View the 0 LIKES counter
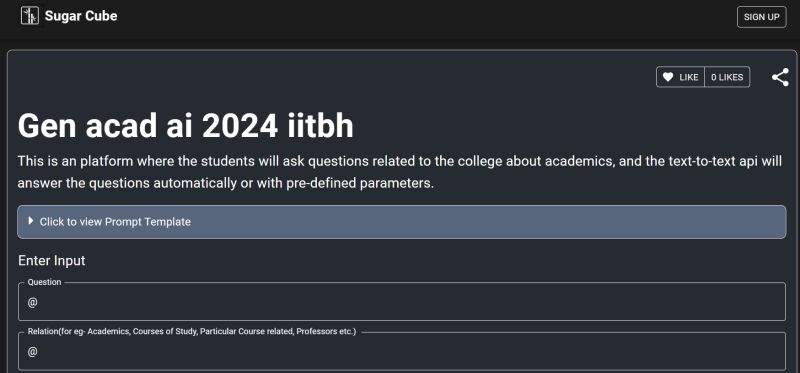 (727, 77)
